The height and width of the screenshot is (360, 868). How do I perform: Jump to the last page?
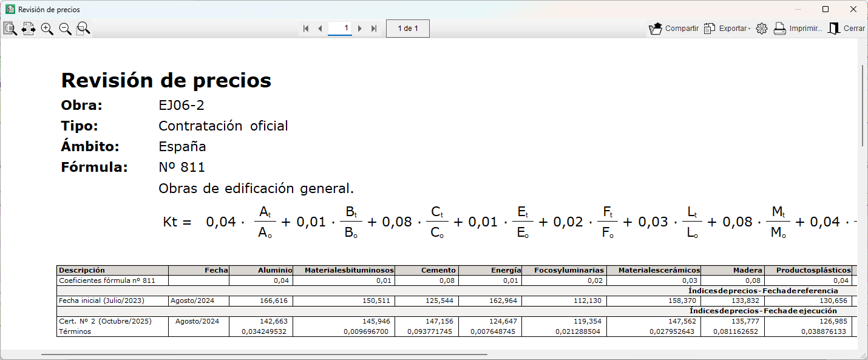click(x=374, y=29)
